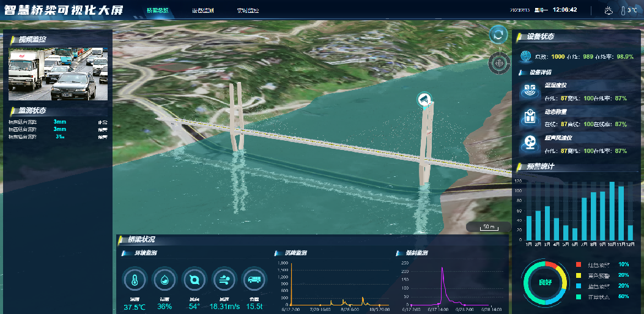Open the traffic video monitoring thumbnail

coord(58,75)
